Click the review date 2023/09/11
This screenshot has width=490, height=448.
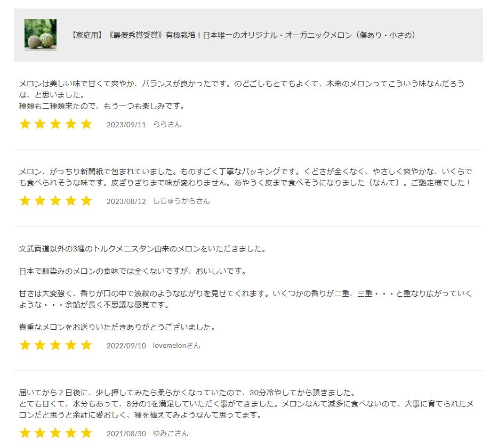tap(126, 125)
